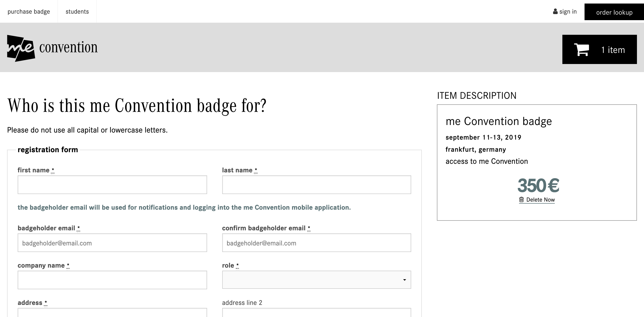Click the 350 € price text
This screenshot has height=317, width=644.
pos(538,185)
